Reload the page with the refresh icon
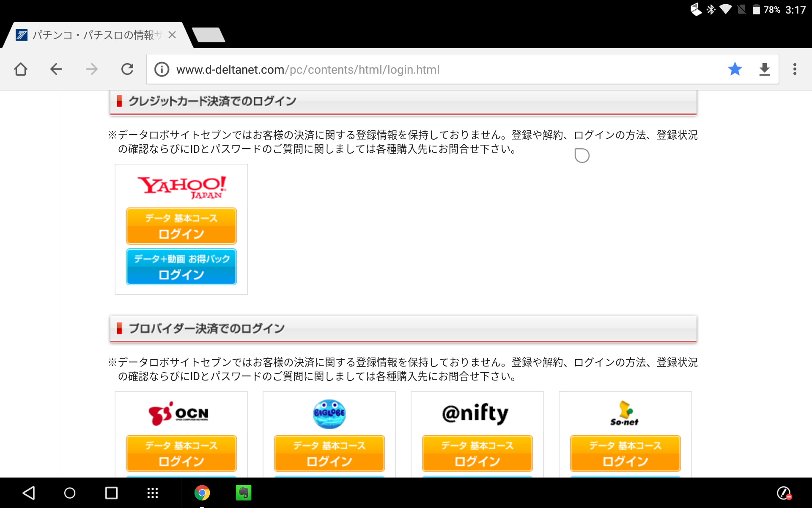Viewport: 812px width, 508px height. click(x=127, y=69)
